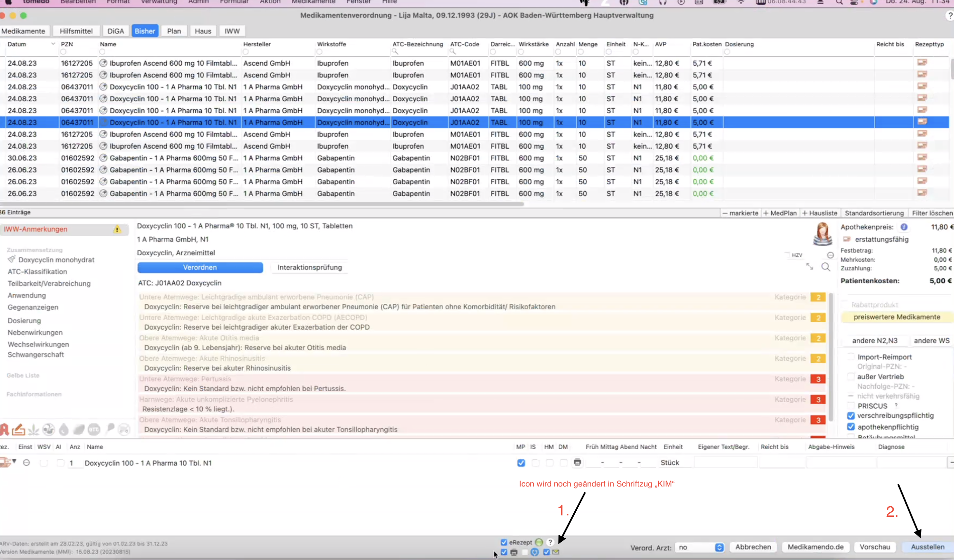Click the Dosierung column filter circle
Screen dimensions: 954x560
click(x=727, y=52)
